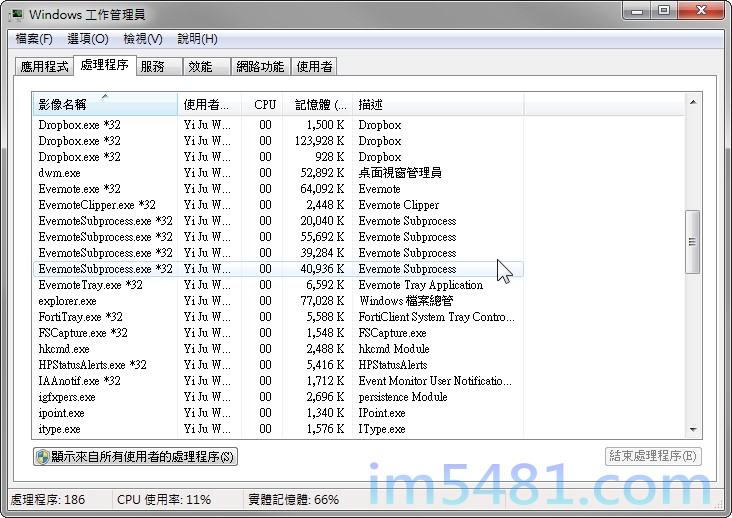Minimize the Task Manager window
The width and height of the screenshot is (732, 518).
tap(637, 10)
